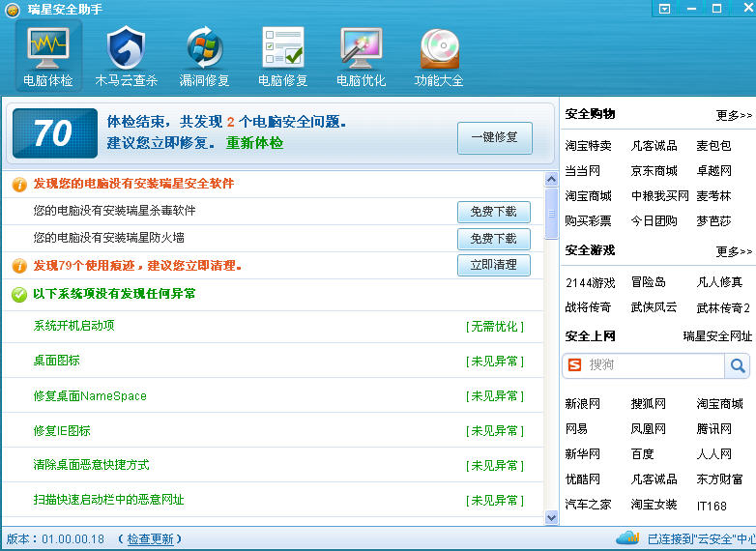Open the 购买彩票 link

588,221
